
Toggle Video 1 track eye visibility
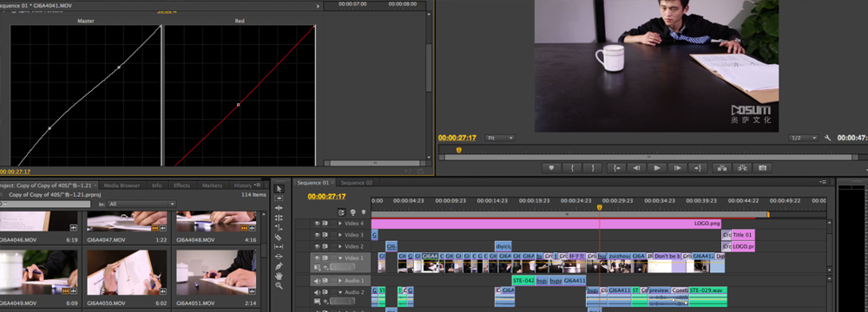coord(317,257)
